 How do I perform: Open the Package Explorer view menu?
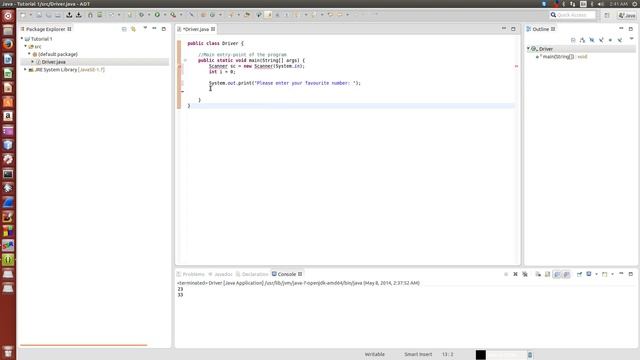point(145,29)
